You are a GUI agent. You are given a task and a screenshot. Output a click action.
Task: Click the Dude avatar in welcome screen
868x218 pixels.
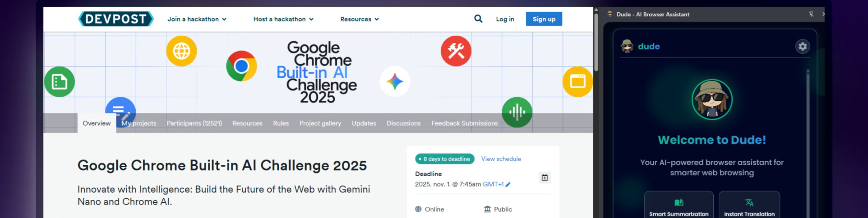(712, 100)
